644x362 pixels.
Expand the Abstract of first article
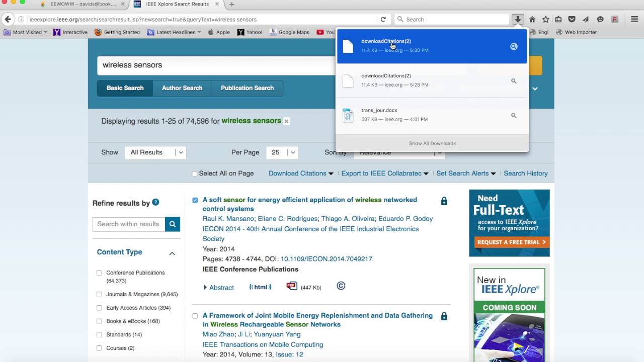[219, 288]
